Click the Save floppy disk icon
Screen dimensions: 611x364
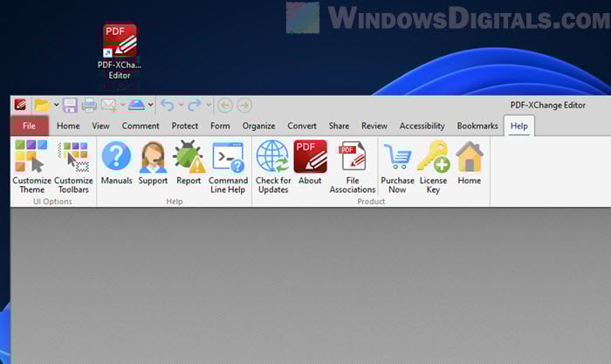(70, 106)
